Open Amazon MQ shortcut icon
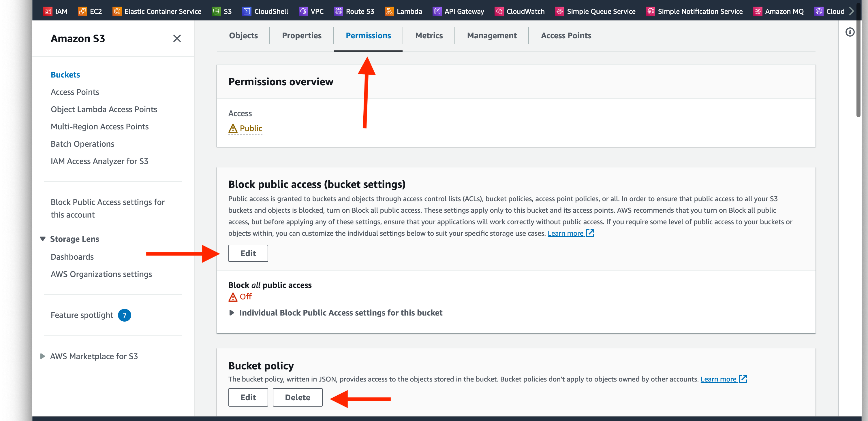This screenshot has height=421, width=868. [758, 12]
